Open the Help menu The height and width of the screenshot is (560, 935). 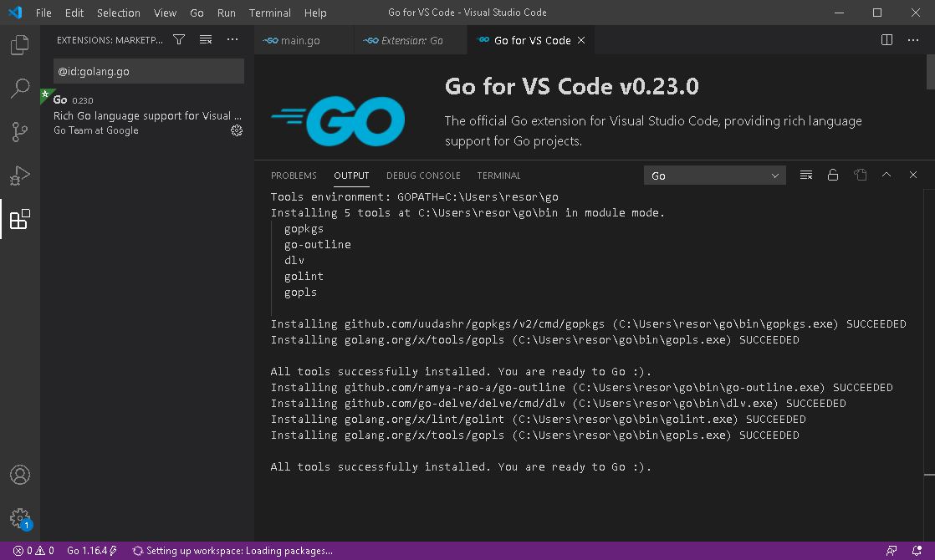(314, 13)
